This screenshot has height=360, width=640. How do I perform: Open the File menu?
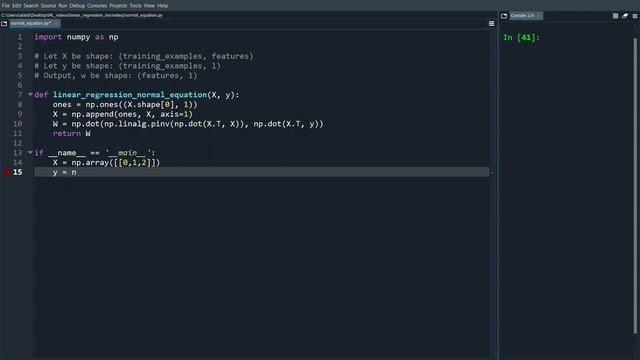pos(5,6)
